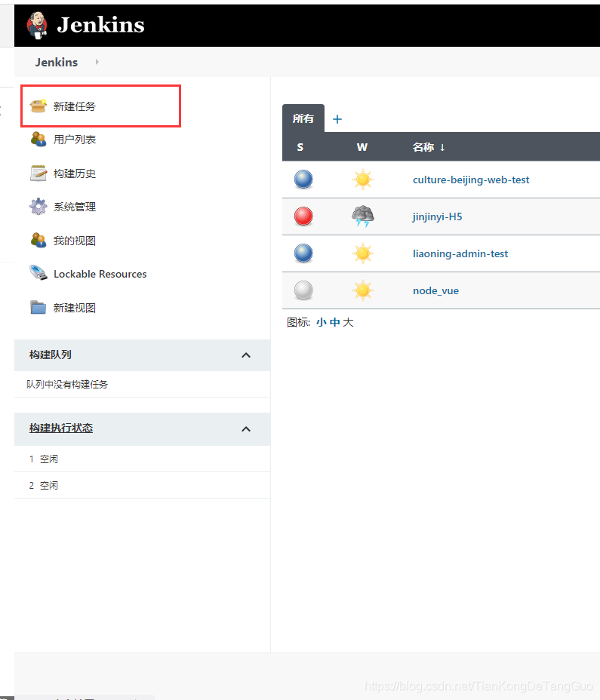Click the 我的视图 people icon
600x700 pixels.
point(38,240)
